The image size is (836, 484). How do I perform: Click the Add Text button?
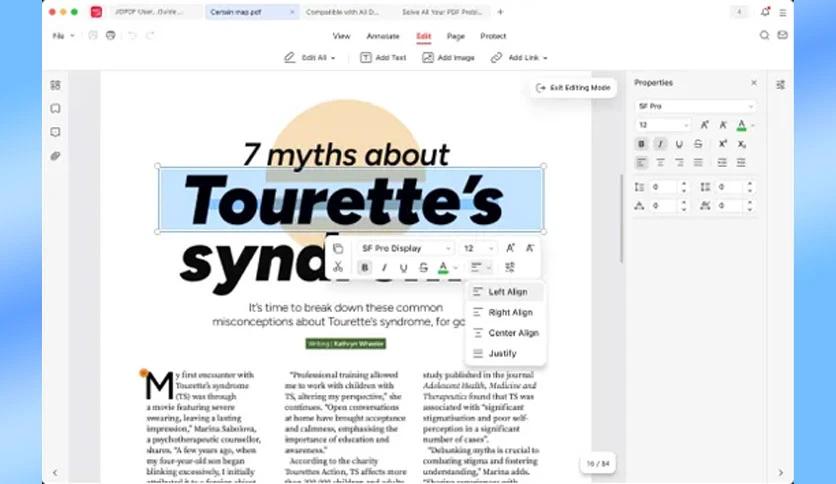[x=383, y=58]
